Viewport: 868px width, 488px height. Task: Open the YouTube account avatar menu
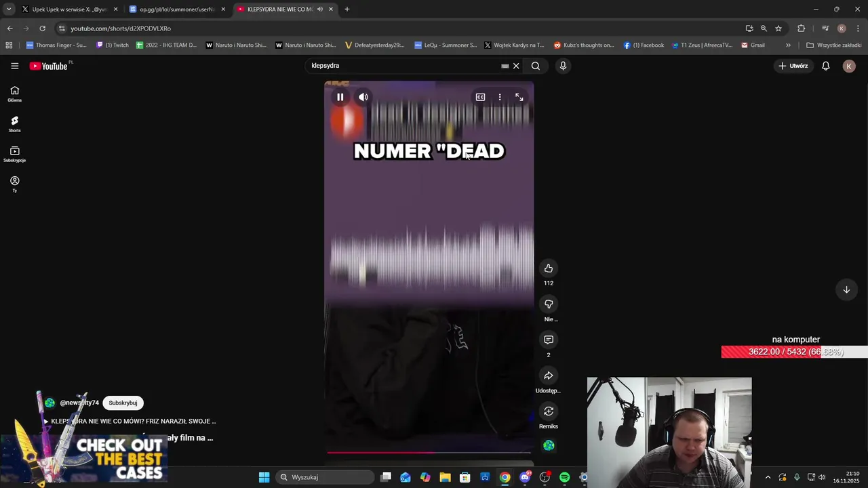click(x=849, y=66)
